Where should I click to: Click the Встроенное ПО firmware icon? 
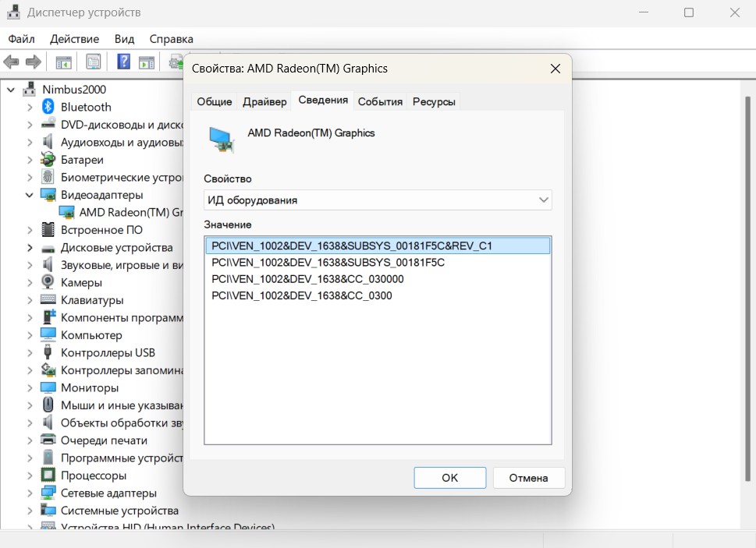click(x=48, y=230)
